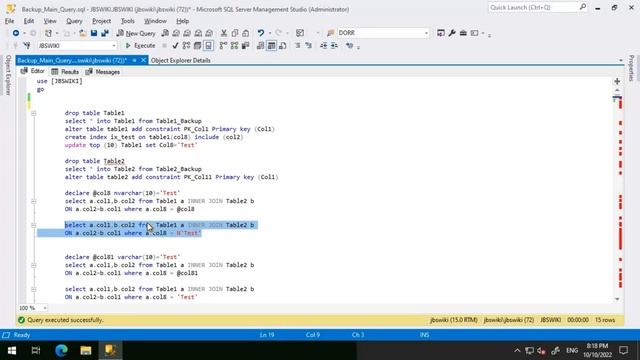Toggle IntelliSense Enabled
The image size is (640, 360).
coord(209,46)
